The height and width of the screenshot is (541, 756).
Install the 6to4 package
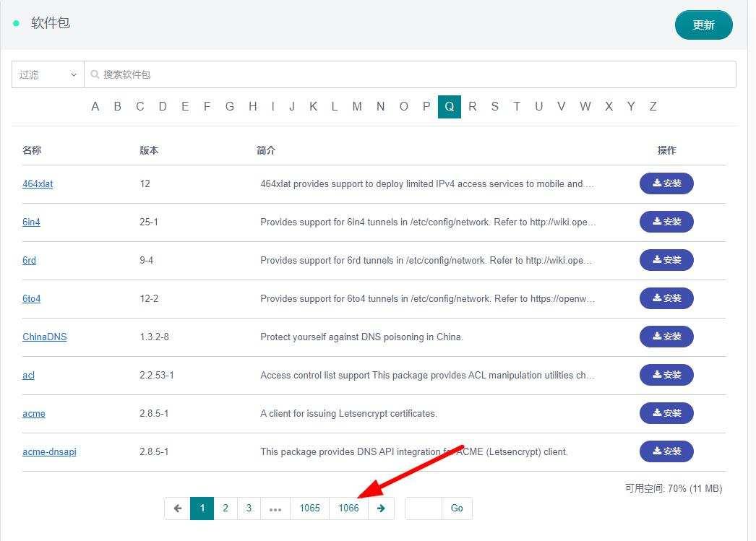coord(666,298)
